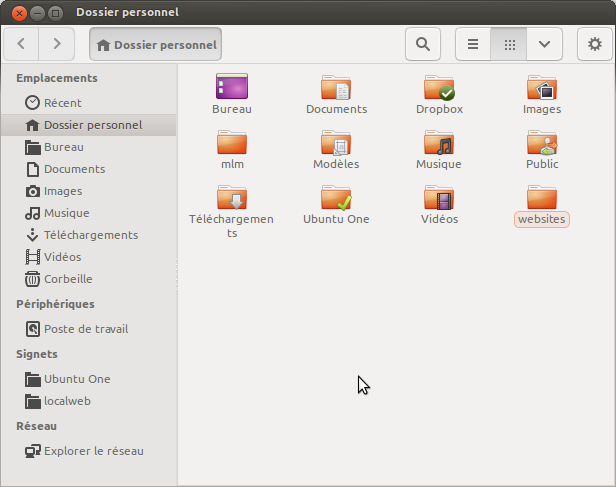The height and width of the screenshot is (487, 616).
Task: Open Téléchargements in the sidebar
Action: point(88,235)
